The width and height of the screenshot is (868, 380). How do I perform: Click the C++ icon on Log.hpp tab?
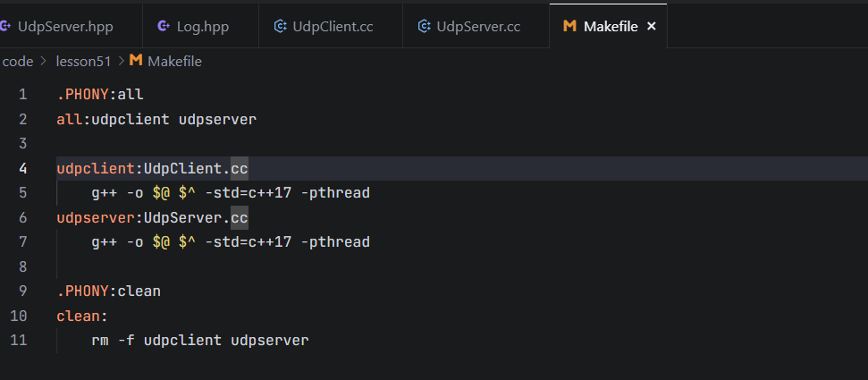coord(164,26)
